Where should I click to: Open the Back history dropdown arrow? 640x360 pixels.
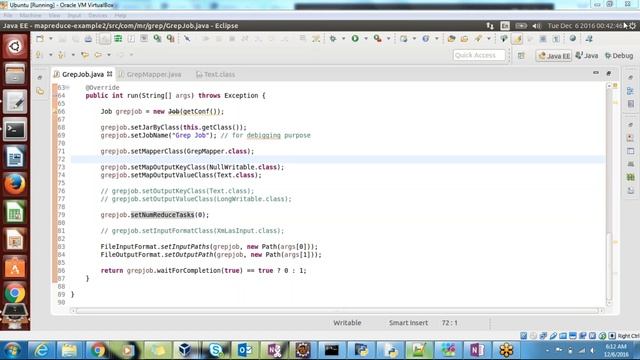109,54
